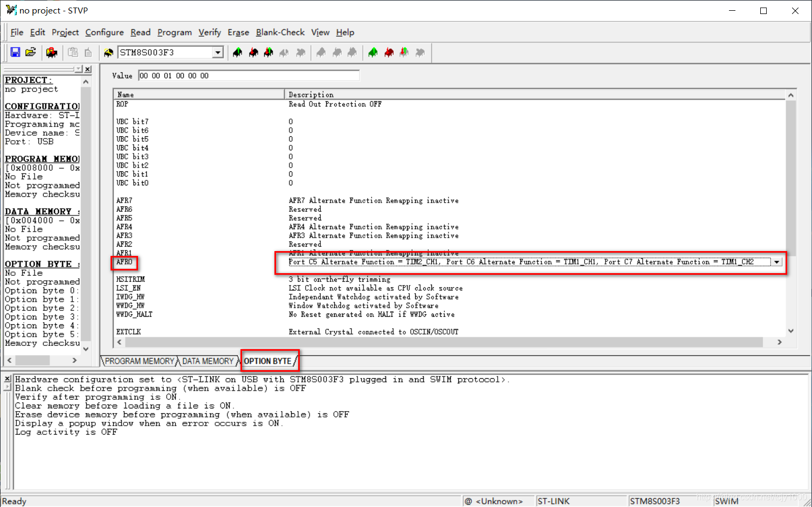
Task: Open the Project menu
Action: tap(65, 32)
